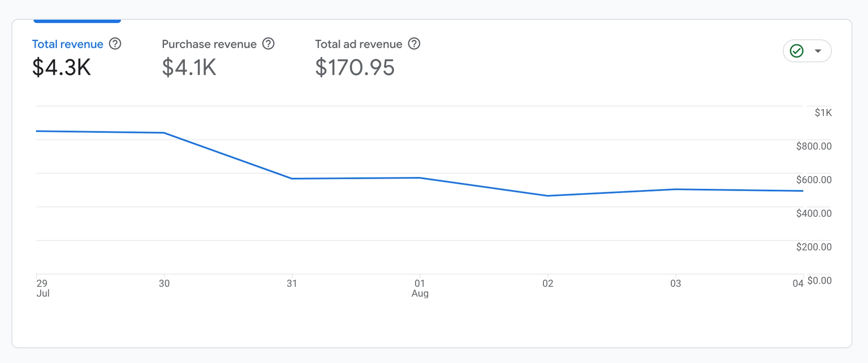Click the line's data point above 01 Aug
868x363 pixels.
420,177
